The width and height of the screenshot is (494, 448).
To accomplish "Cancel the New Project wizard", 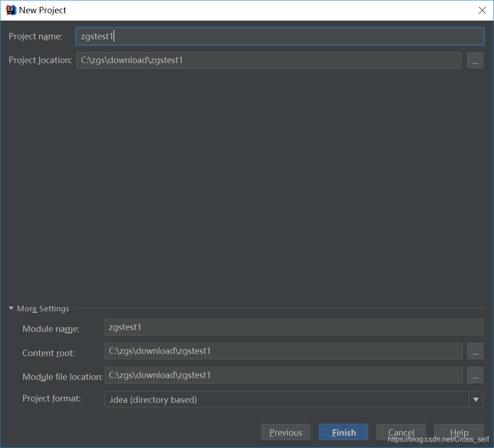I will [401, 432].
